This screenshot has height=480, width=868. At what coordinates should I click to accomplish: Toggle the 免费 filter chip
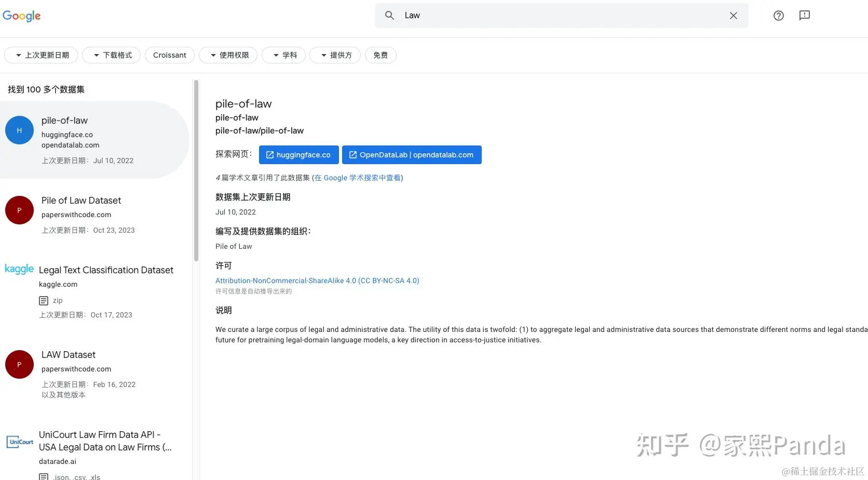pos(381,55)
